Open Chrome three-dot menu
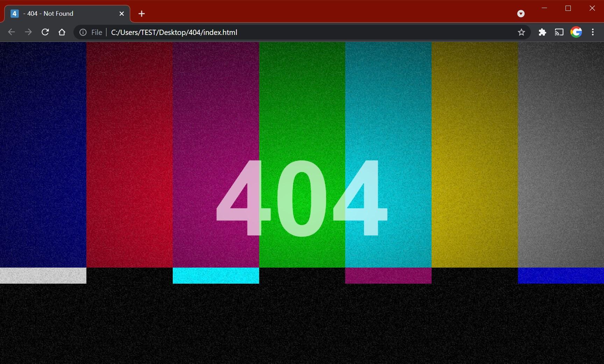The image size is (604, 364). (x=593, y=32)
